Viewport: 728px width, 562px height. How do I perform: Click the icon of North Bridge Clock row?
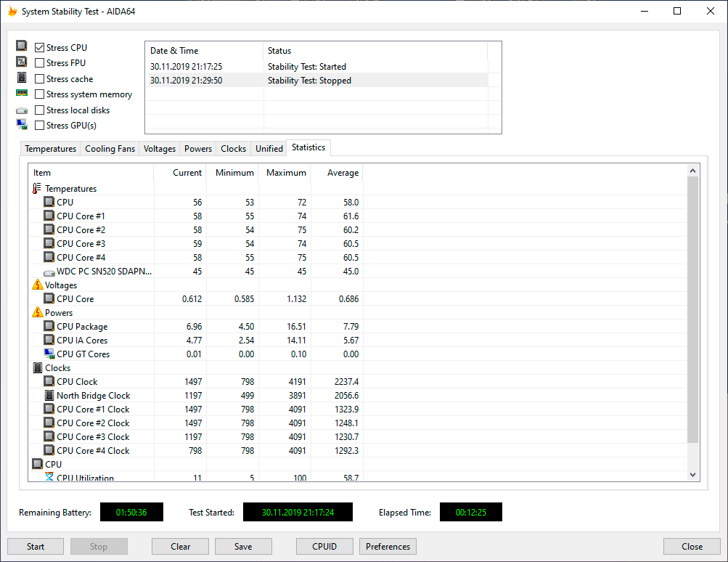[x=49, y=395]
